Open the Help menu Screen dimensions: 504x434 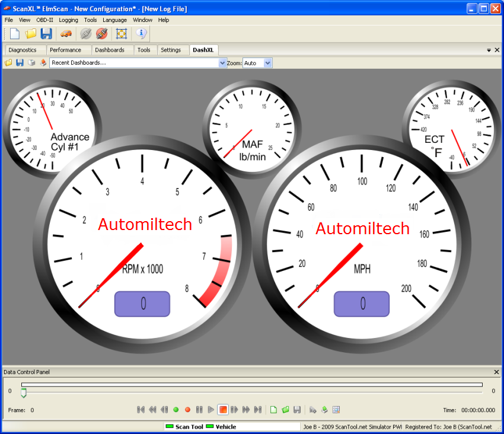click(164, 20)
